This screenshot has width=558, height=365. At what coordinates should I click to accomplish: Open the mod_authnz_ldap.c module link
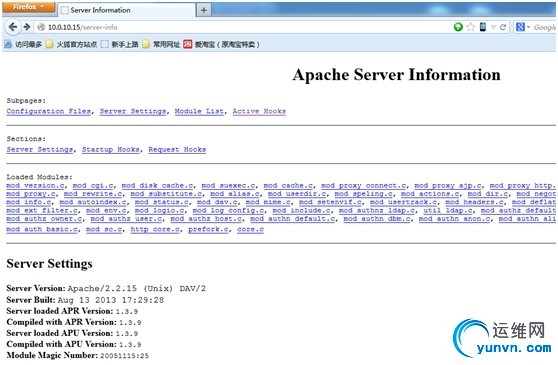pyautogui.click(x=377, y=211)
